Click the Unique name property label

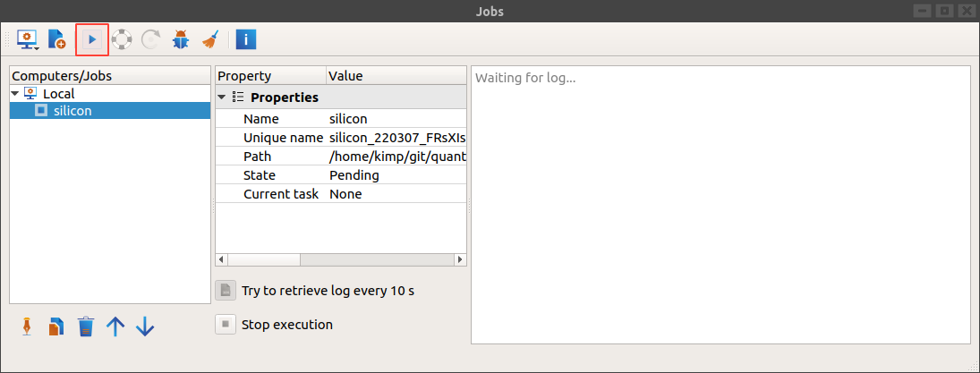(x=281, y=138)
